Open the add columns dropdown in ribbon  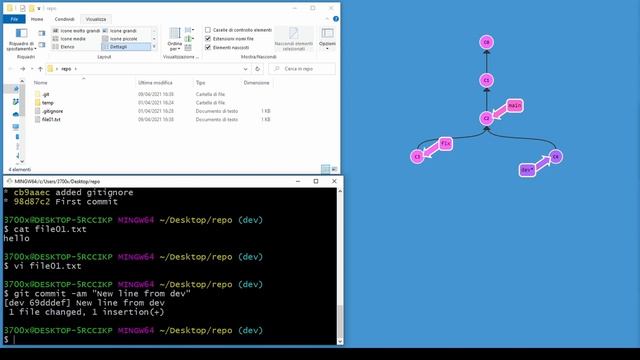tap(189, 39)
